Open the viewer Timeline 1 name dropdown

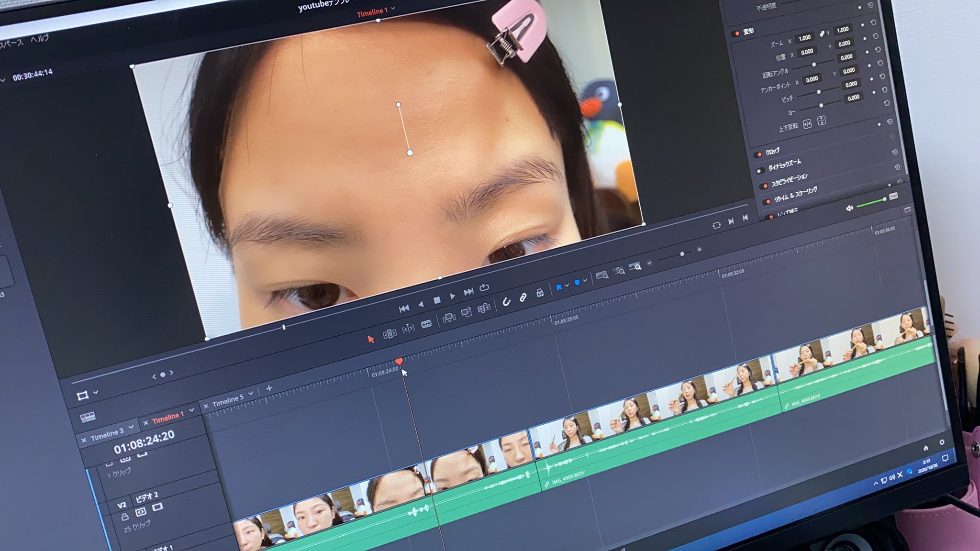393,8
